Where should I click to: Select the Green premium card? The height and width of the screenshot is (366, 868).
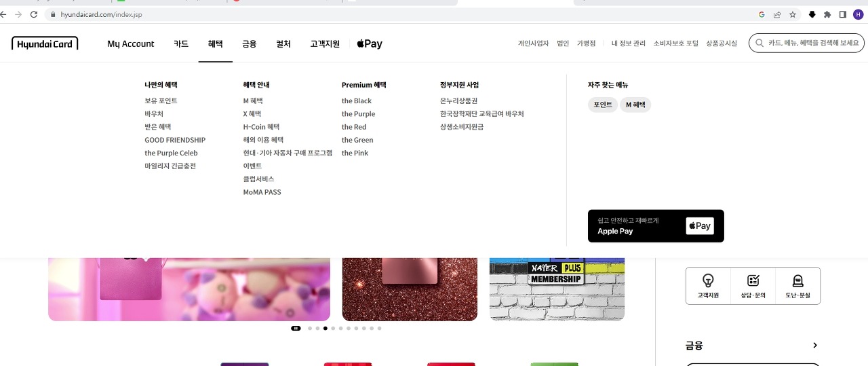(357, 140)
